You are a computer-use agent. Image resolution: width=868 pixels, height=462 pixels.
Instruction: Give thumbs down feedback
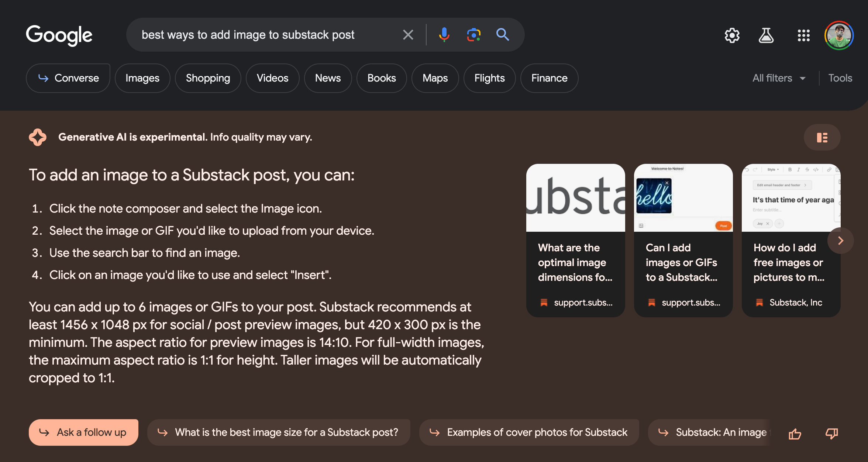(x=831, y=434)
